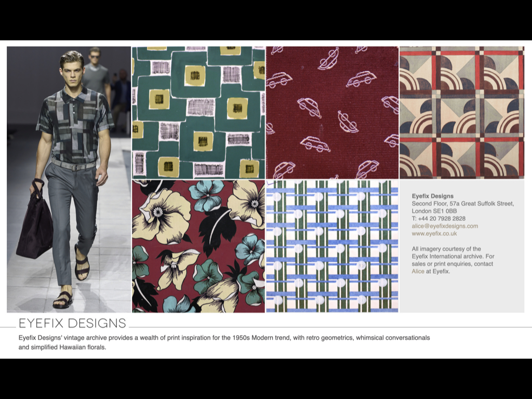Click the 1950s Modern trend description paragraph
The width and height of the screenshot is (532, 399).
[223, 342]
